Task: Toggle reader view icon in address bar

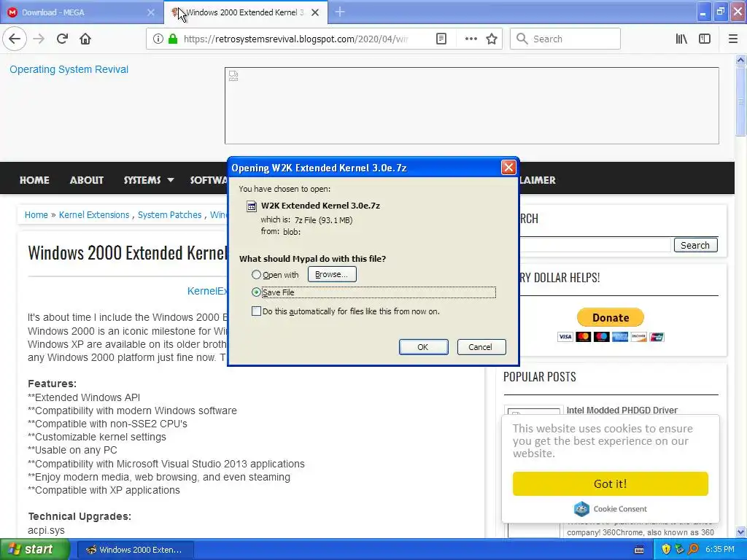Action: (x=441, y=39)
